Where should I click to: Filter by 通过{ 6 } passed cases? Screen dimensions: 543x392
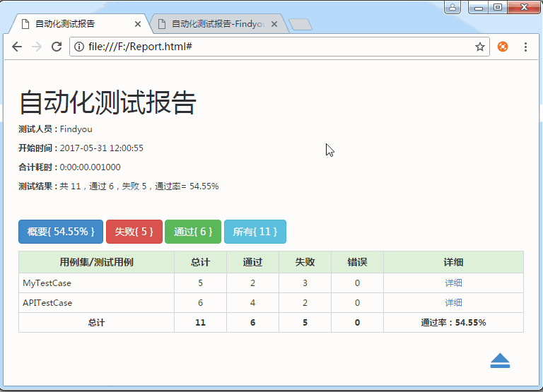[193, 232]
